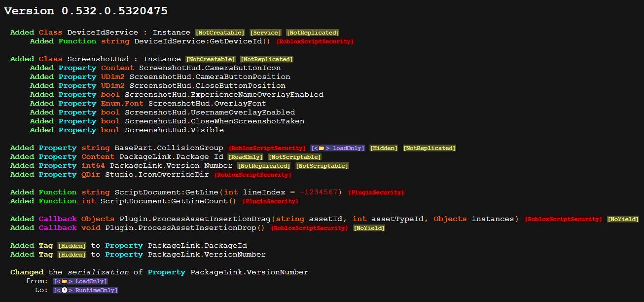Click the folder icon in the serialization from tag
The height and width of the screenshot is (302, 644).
(x=65, y=281)
